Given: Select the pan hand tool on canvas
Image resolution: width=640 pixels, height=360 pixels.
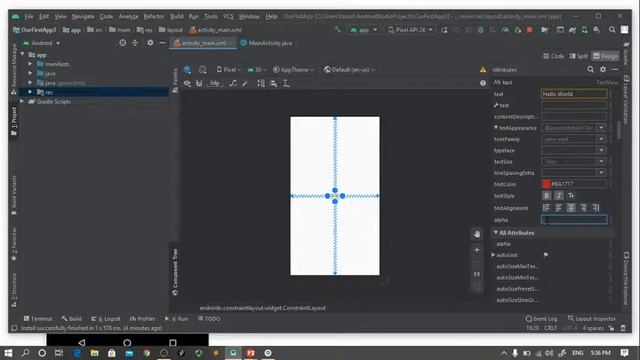Looking at the screenshot, I should tap(477, 234).
